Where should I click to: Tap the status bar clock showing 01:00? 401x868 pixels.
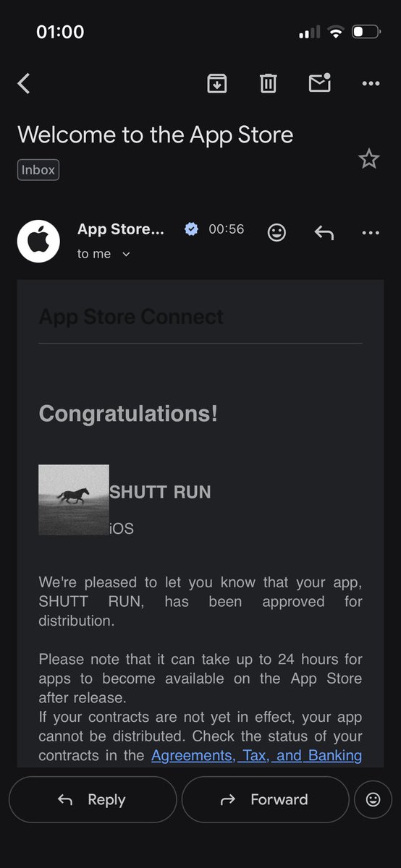tap(60, 32)
